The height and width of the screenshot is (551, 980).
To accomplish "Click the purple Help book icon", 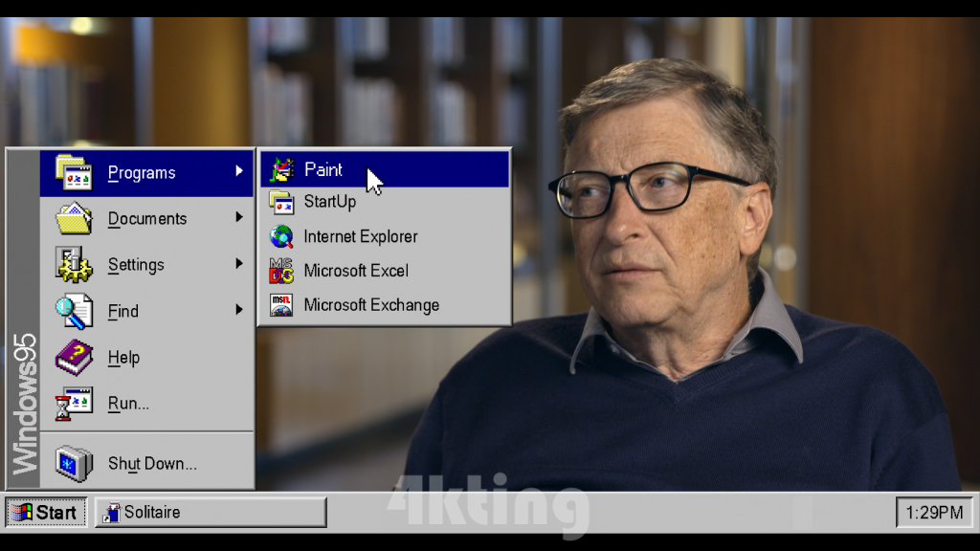I will coord(74,357).
